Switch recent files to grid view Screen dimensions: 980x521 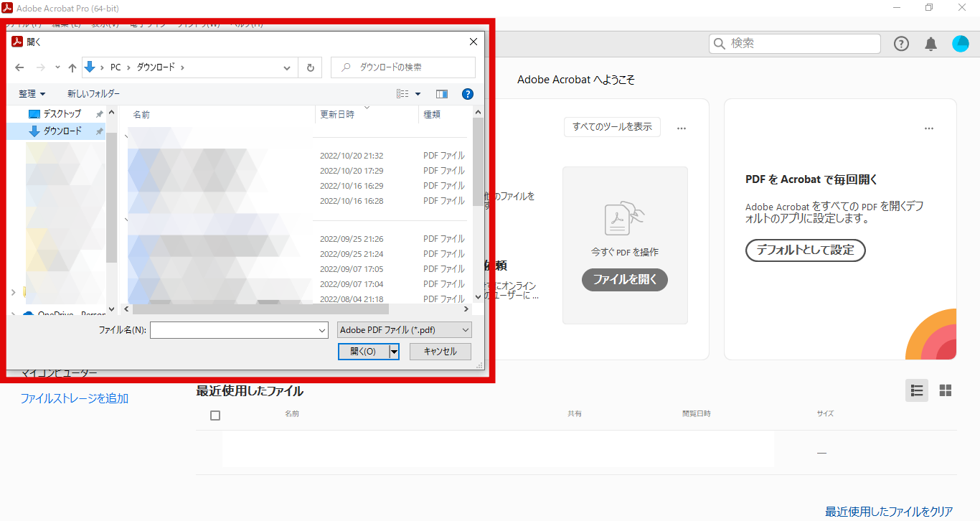[946, 390]
